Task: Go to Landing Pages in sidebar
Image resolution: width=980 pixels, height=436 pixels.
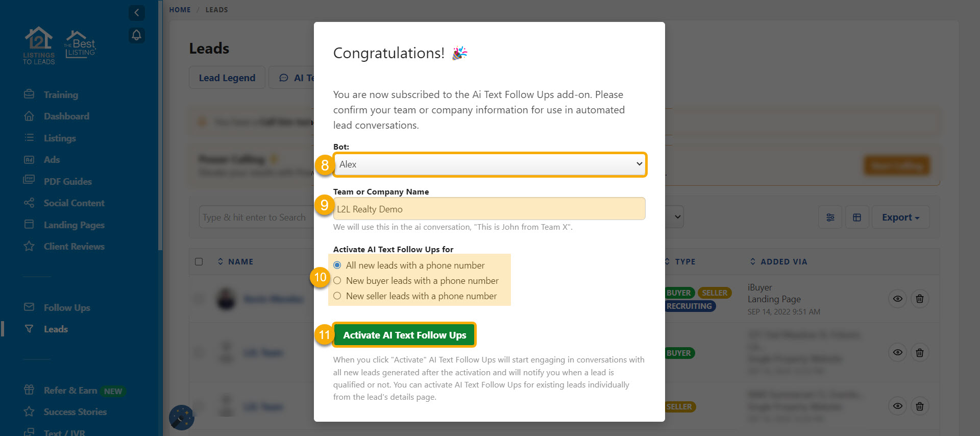Action: pos(74,225)
